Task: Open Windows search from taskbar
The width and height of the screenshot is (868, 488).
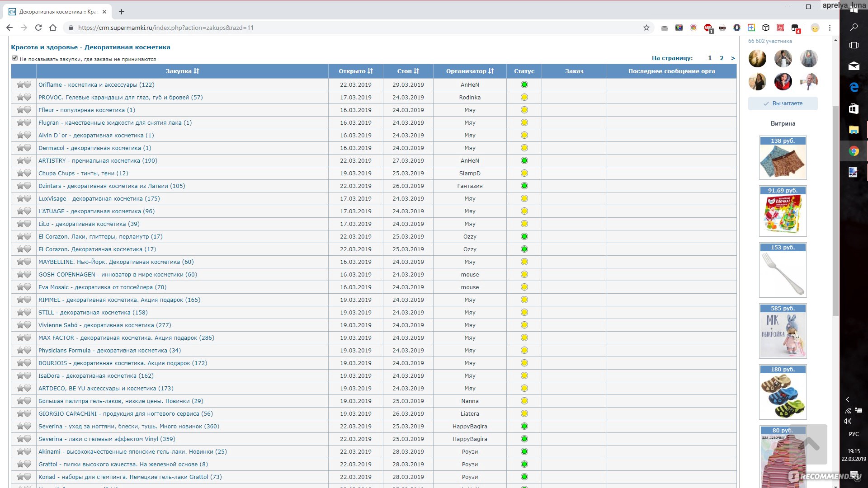Action: [854, 27]
